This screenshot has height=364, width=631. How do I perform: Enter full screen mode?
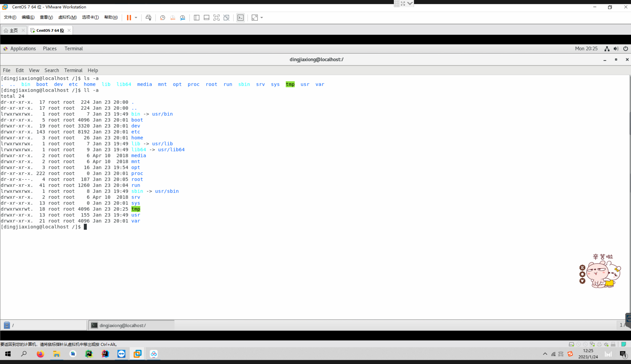216,17
